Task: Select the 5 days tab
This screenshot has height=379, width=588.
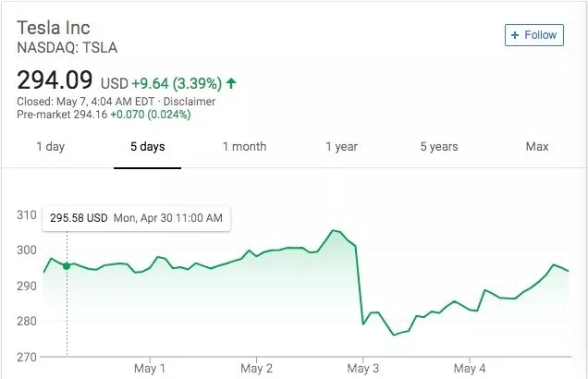Action: [x=147, y=146]
